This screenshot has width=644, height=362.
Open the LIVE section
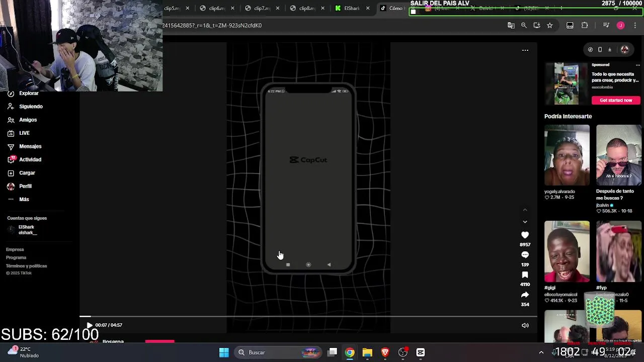point(19,133)
